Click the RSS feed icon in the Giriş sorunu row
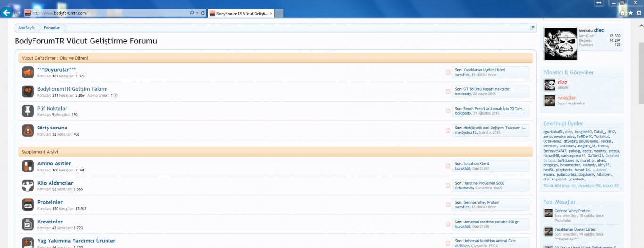 (448, 130)
